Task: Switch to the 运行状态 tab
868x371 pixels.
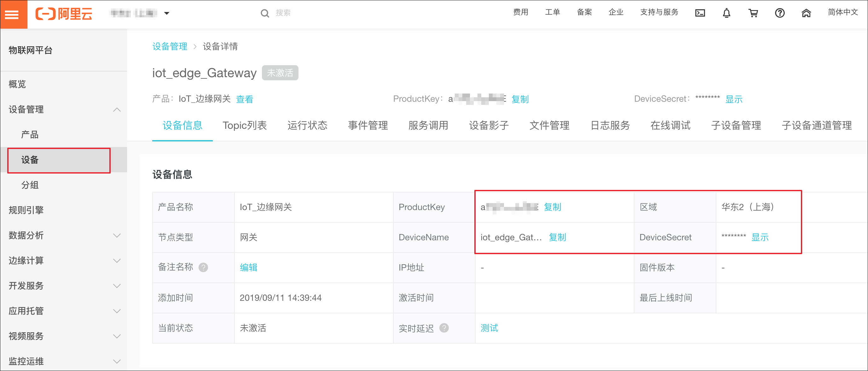Action: (307, 125)
